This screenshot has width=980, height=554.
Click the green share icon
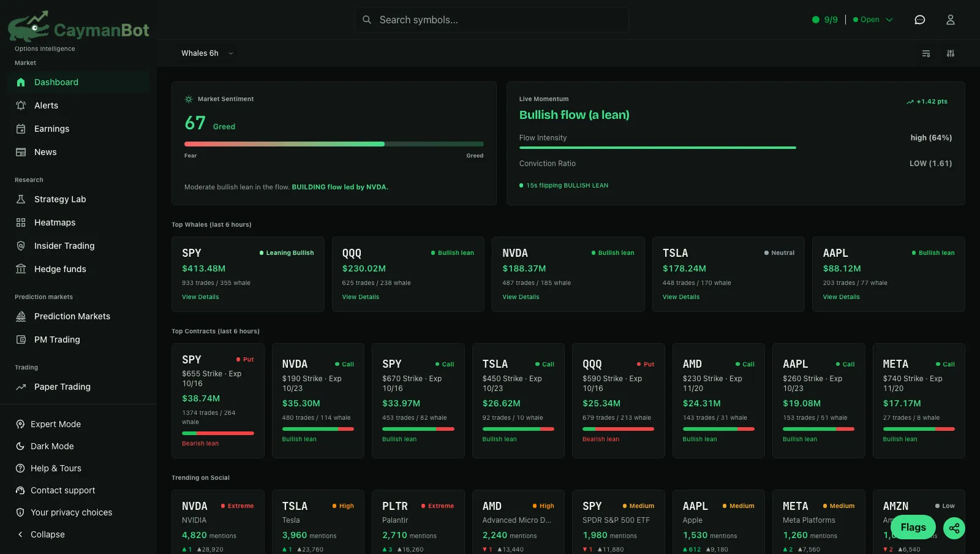pyautogui.click(x=954, y=528)
